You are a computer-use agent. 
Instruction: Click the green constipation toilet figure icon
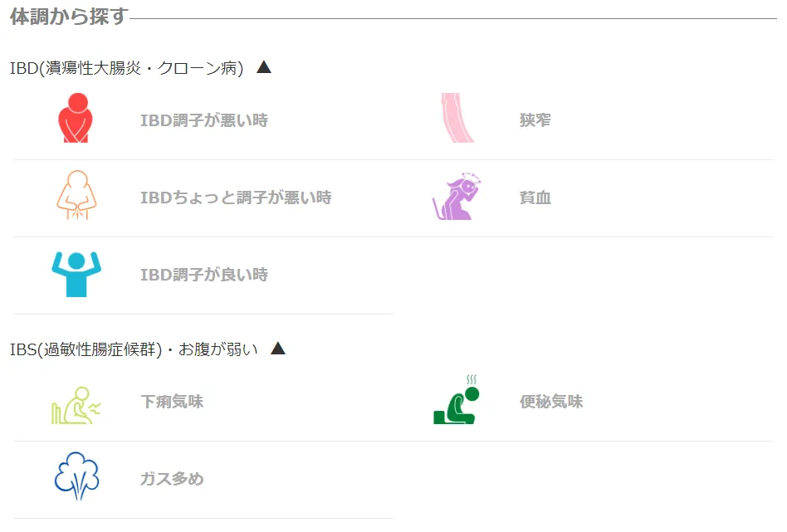[457, 401]
